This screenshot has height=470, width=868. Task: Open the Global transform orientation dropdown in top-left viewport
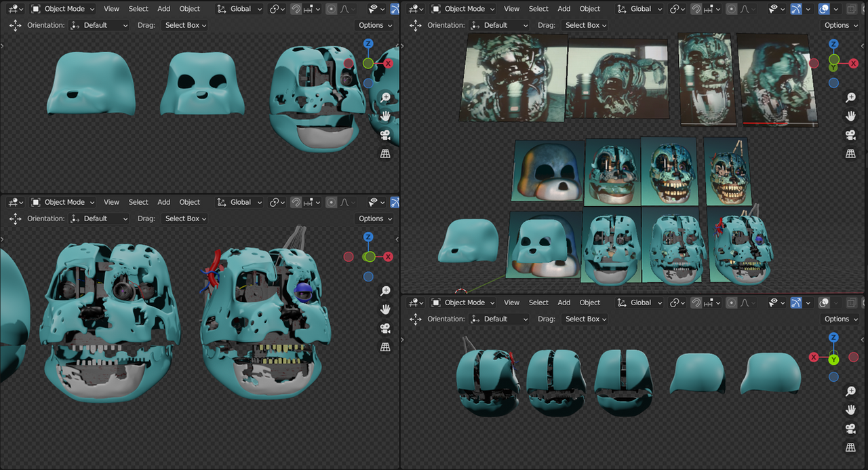coord(239,9)
